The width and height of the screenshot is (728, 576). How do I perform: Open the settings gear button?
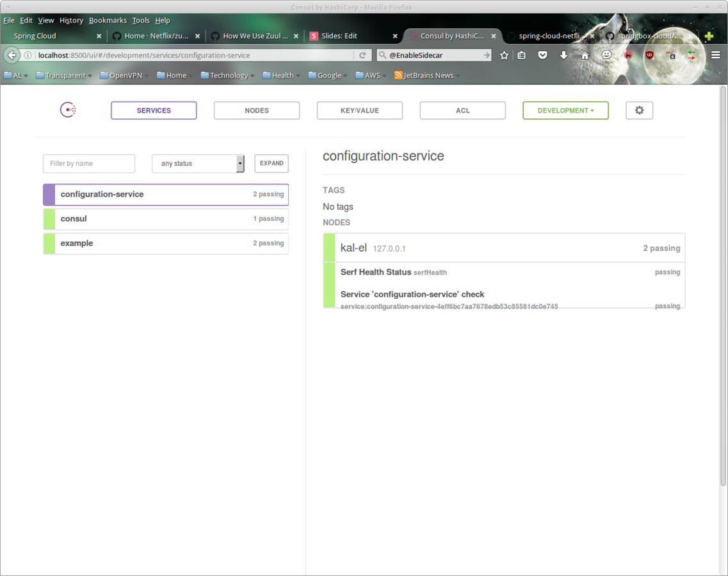point(640,111)
